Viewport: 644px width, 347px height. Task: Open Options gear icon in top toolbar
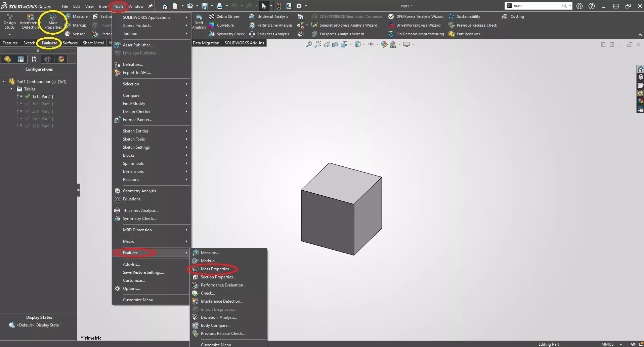pyautogui.click(x=299, y=6)
